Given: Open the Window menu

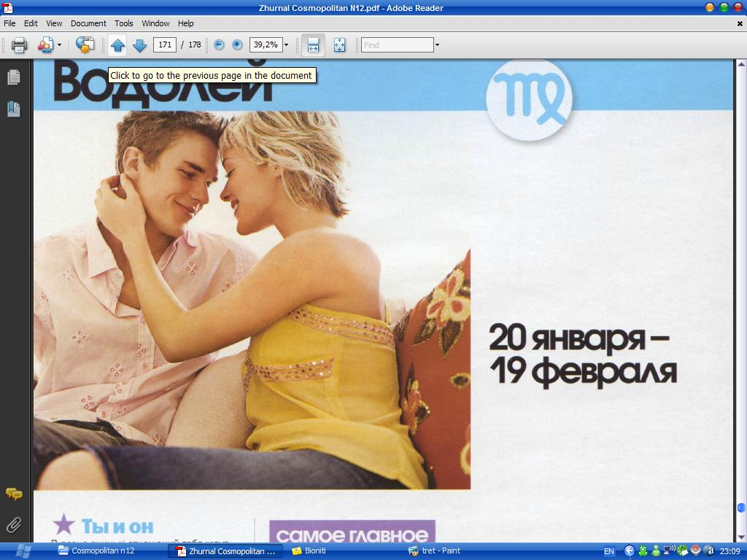Looking at the screenshot, I should [x=156, y=23].
